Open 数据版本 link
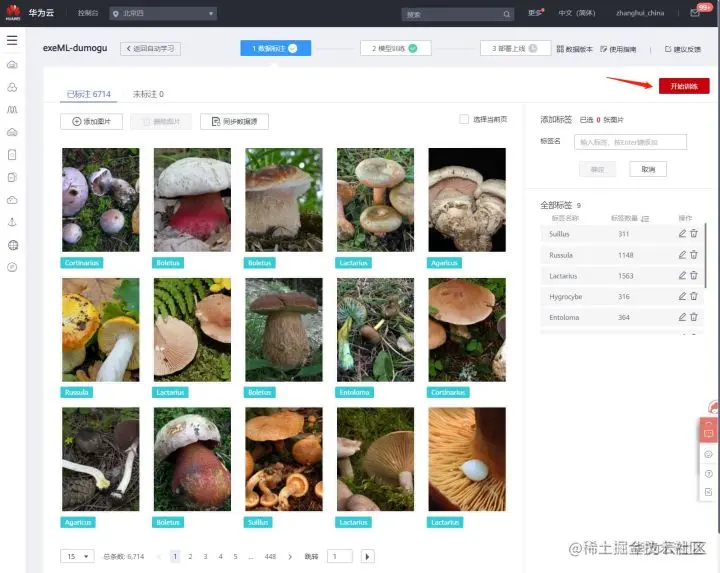This screenshot has width=720, height=573. (x=574, y=49)
